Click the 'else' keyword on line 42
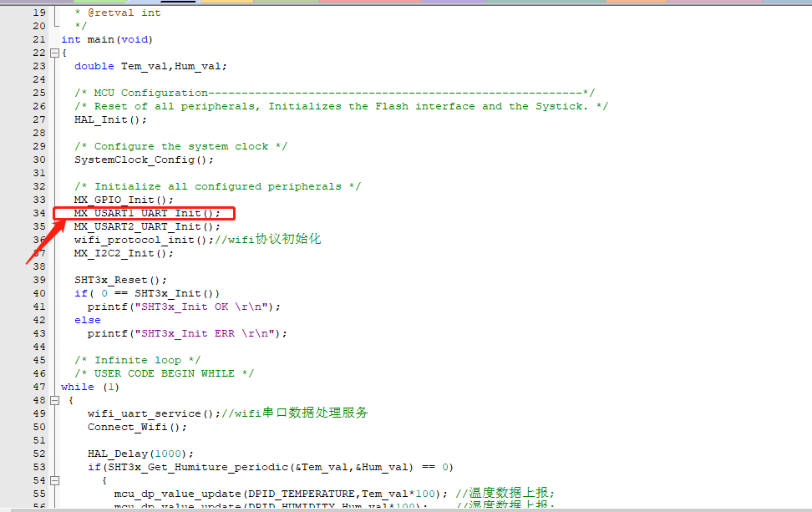 pyautogui.click(x=88, y=321)
